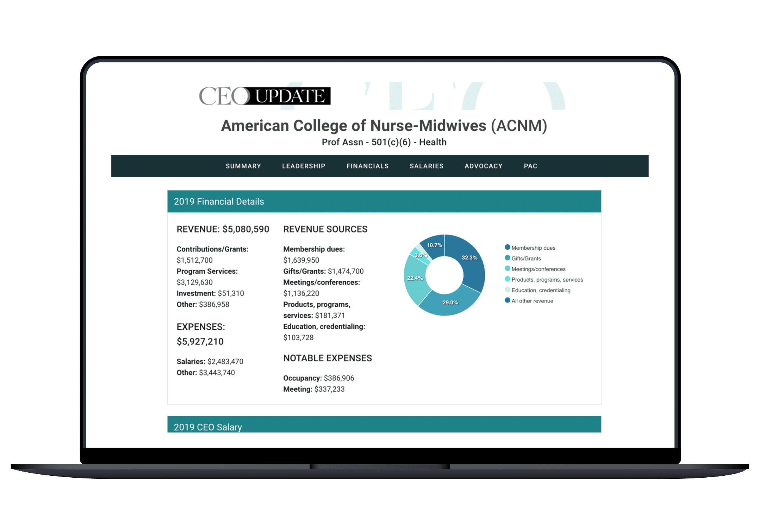
Task: Go to the Financials tab
Action: click(367, 166)
